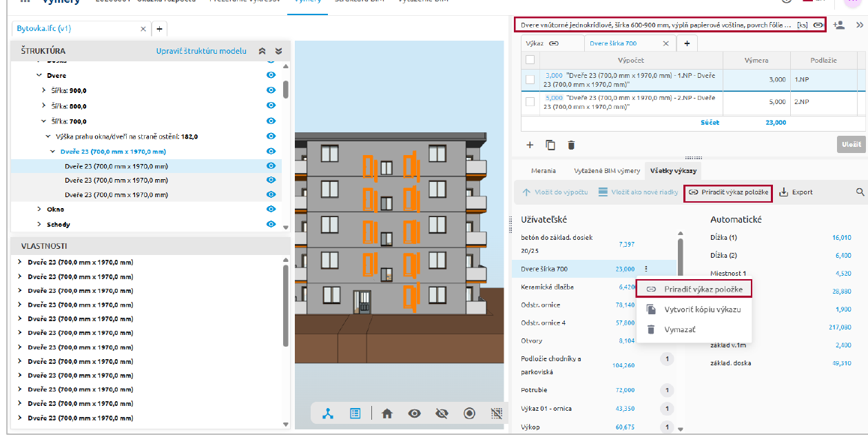Open the three-dot menu for Dvere šírka 700
The image size is (868, 448).
click(645, 269)
